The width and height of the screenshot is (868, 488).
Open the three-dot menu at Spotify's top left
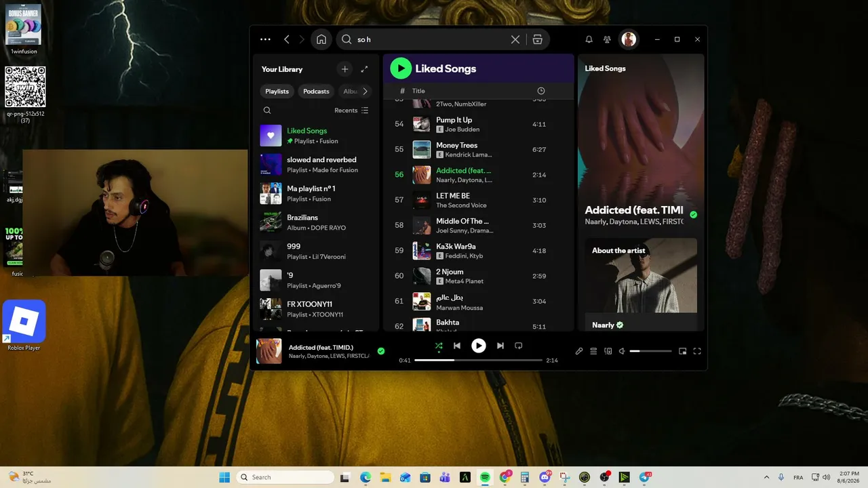(265, 39)
